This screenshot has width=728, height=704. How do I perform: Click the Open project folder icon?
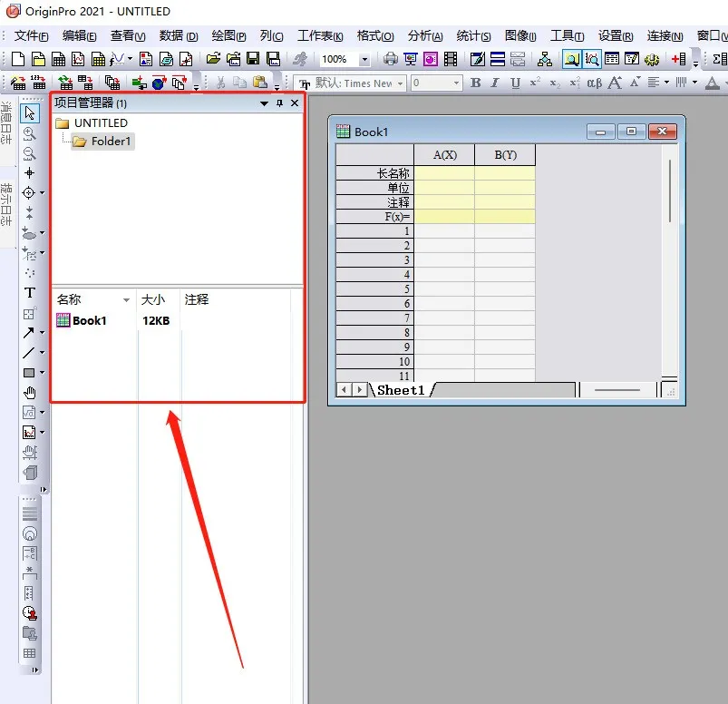coord(213,59)
